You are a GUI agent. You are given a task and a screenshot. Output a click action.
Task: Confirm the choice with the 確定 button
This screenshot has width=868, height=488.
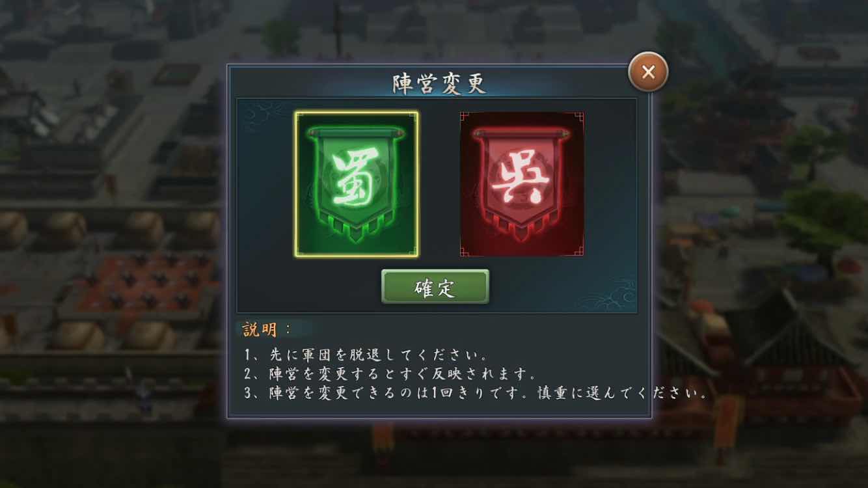435,287
